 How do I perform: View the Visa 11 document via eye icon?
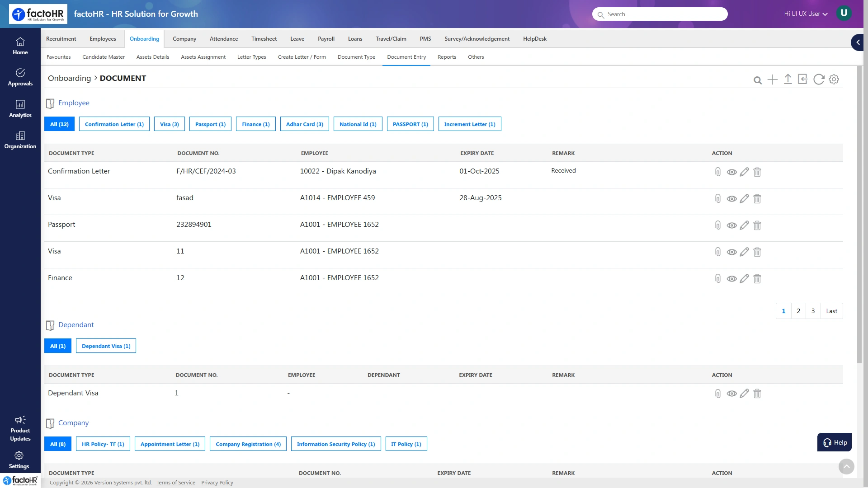coord(731,252)
